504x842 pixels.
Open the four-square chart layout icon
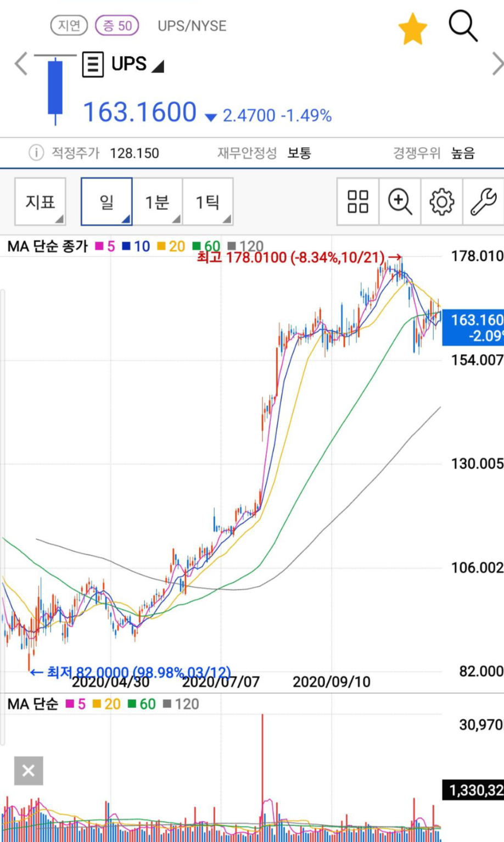pyautogui.click(x=358, y=202)
